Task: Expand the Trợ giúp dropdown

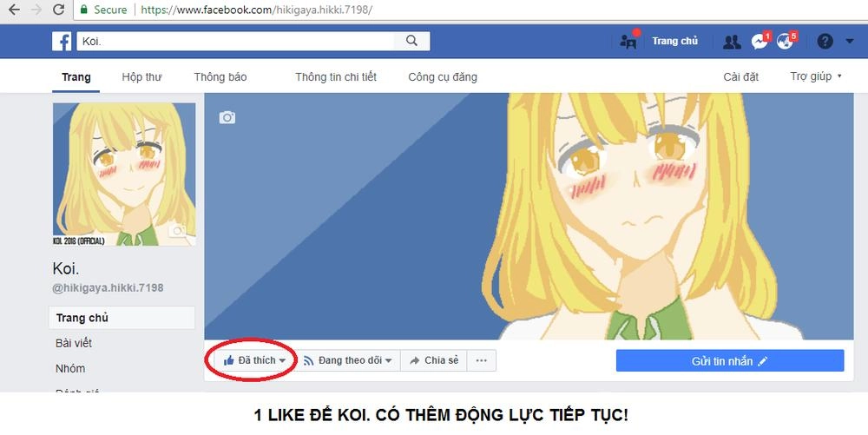Action: (x=816, y=76)
